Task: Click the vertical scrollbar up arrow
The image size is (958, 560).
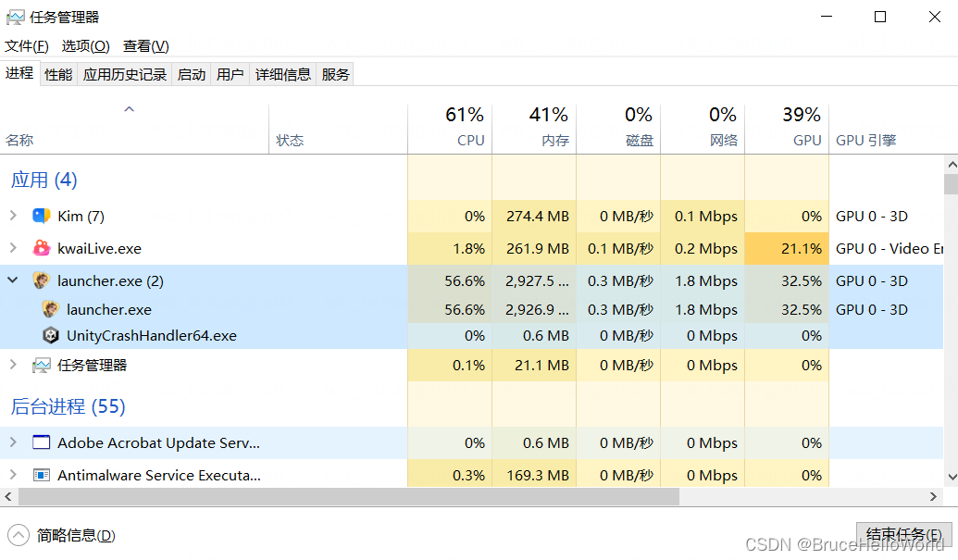Action: [952, 164]
